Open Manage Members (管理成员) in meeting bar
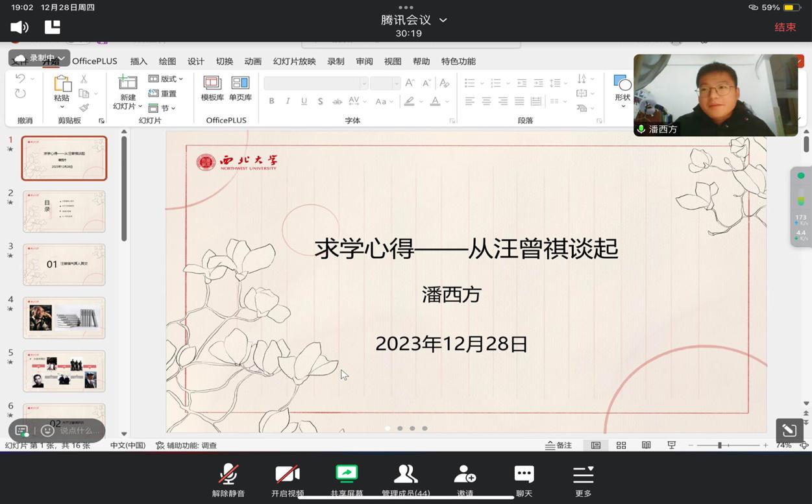Viewport: 812px width, 504px height. (406, 474)
